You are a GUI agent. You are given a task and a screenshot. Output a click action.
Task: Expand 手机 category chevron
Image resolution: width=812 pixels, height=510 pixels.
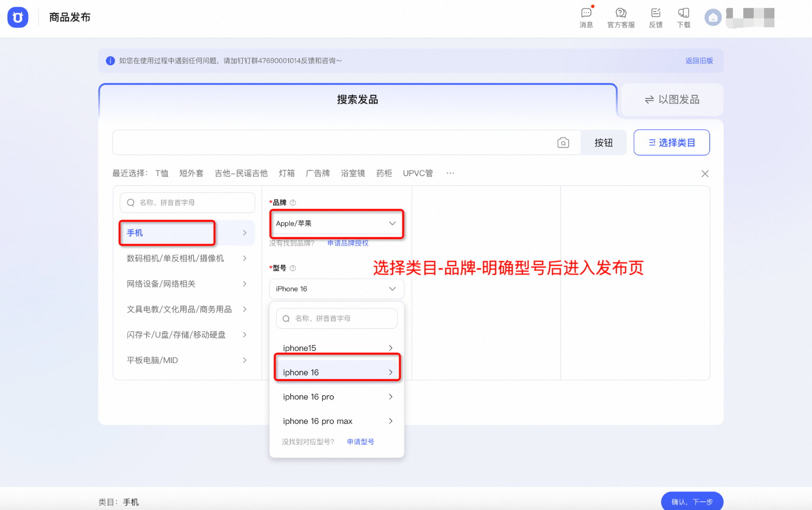tap(245, 233)
